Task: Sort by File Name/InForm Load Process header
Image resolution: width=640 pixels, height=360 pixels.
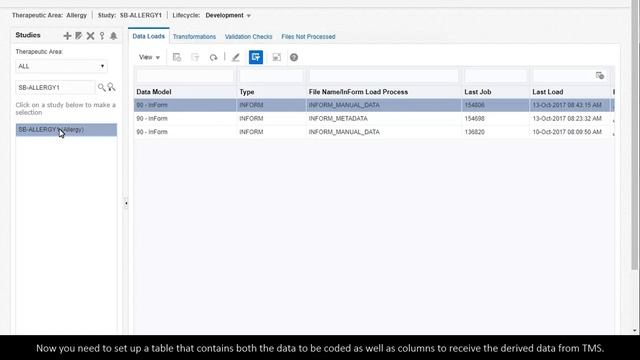Action: 358,92
